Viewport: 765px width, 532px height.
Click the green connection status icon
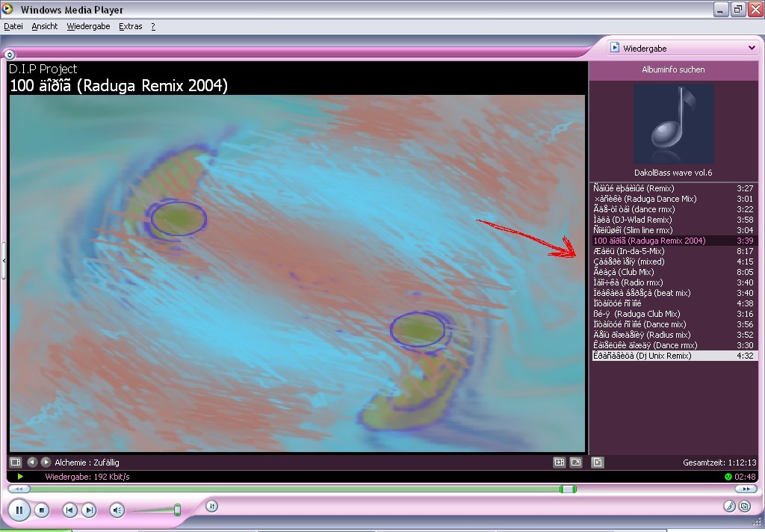728,477
